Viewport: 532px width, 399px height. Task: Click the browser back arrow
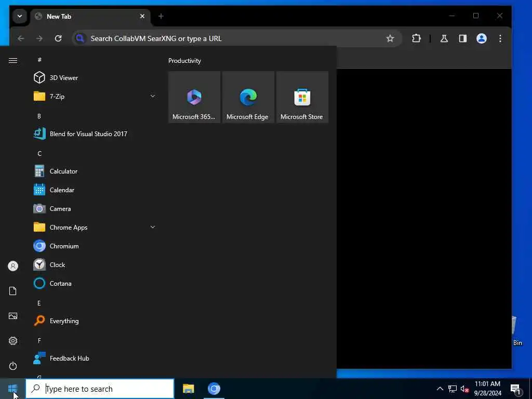pos(21,38)
